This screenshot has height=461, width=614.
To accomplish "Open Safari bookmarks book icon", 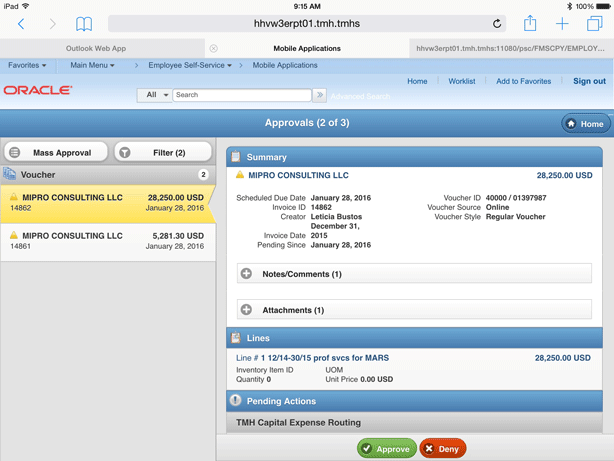I will click(84, 24).
